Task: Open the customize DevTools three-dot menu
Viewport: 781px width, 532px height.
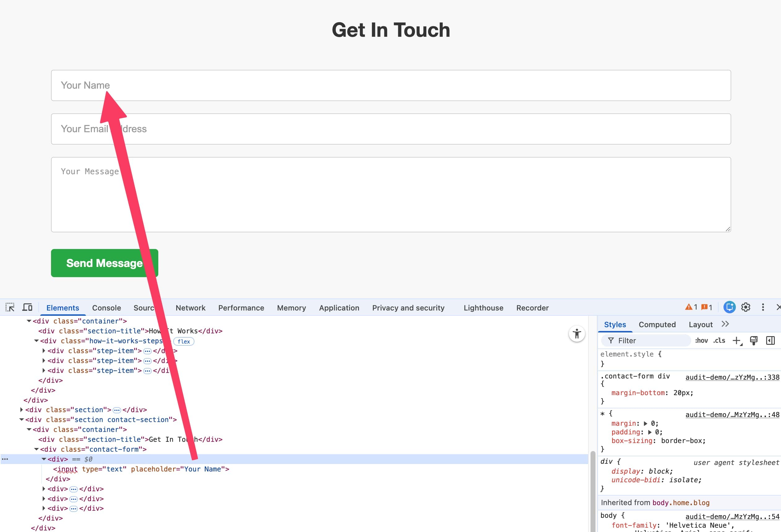Action: click(763, 307)
